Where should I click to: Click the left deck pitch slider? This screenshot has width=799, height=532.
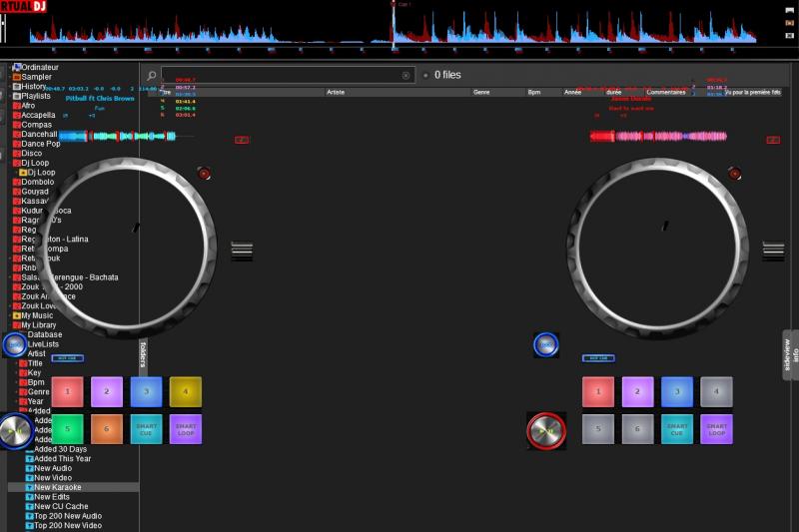pos(243,251)
